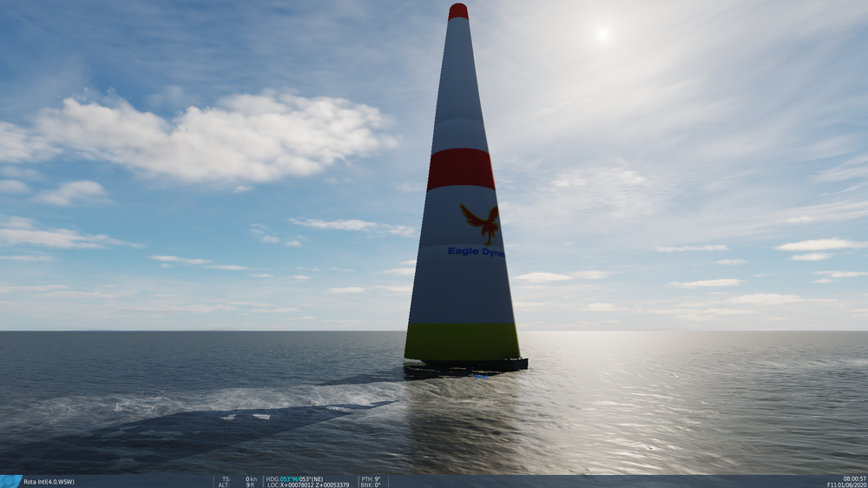Click the yellow band at pylon base
The image size is (868, 488).
tap(463, 342)
